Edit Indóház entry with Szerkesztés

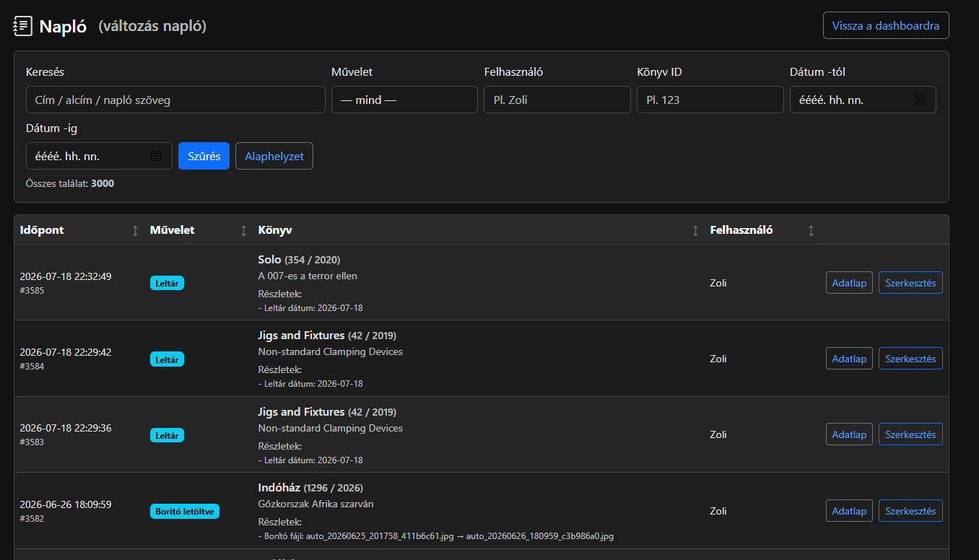click(x=910, y=511)
